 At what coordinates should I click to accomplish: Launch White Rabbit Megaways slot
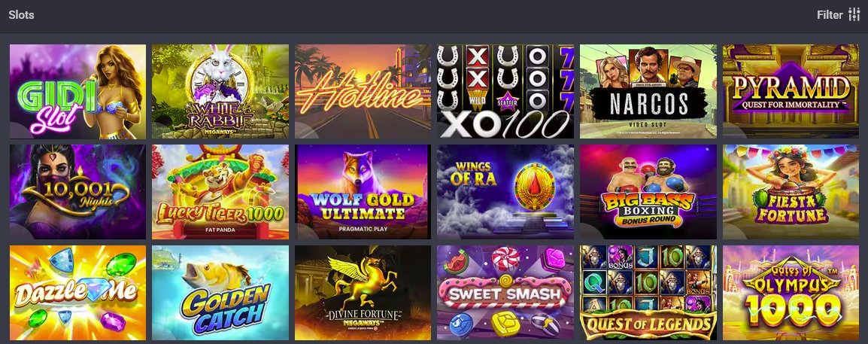point(220,91)
